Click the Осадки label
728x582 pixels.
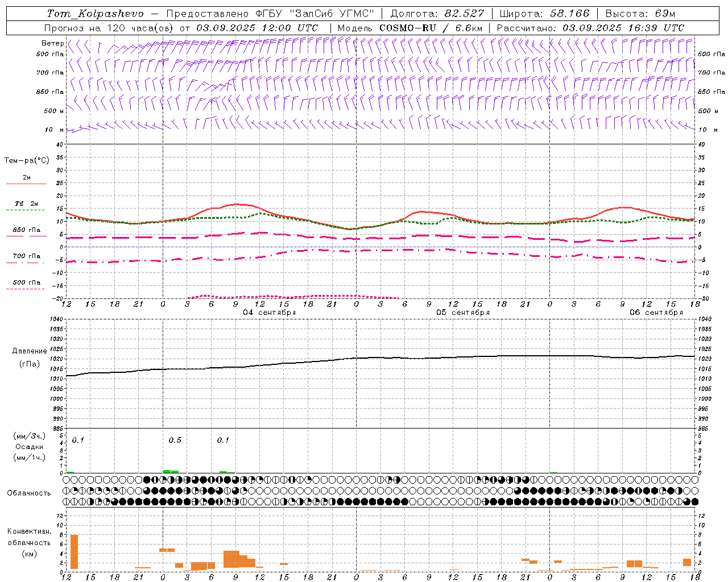(x=30, y=447)
